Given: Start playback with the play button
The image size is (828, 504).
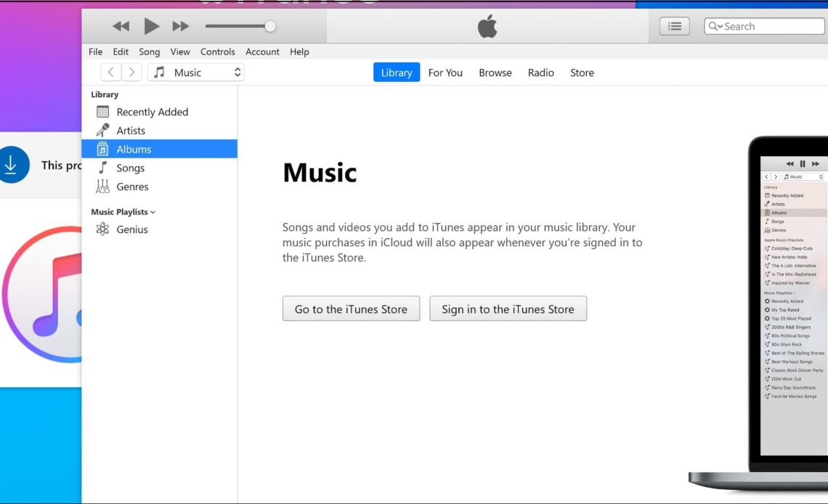Looking at the screenshot, I should coord(151,26).
